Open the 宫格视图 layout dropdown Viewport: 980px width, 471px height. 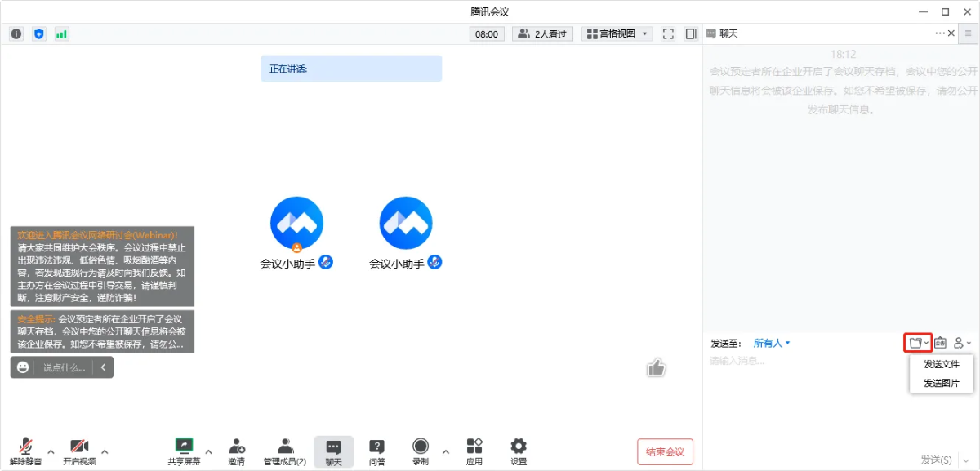617,33
